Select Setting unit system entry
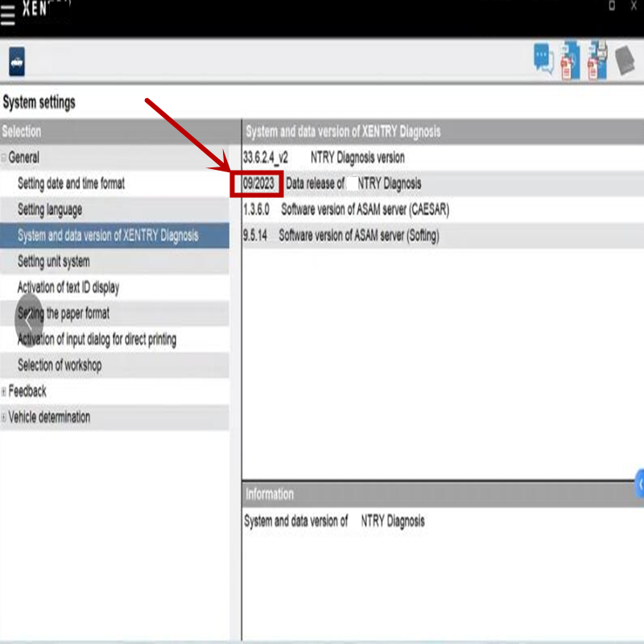 [114, 261]
